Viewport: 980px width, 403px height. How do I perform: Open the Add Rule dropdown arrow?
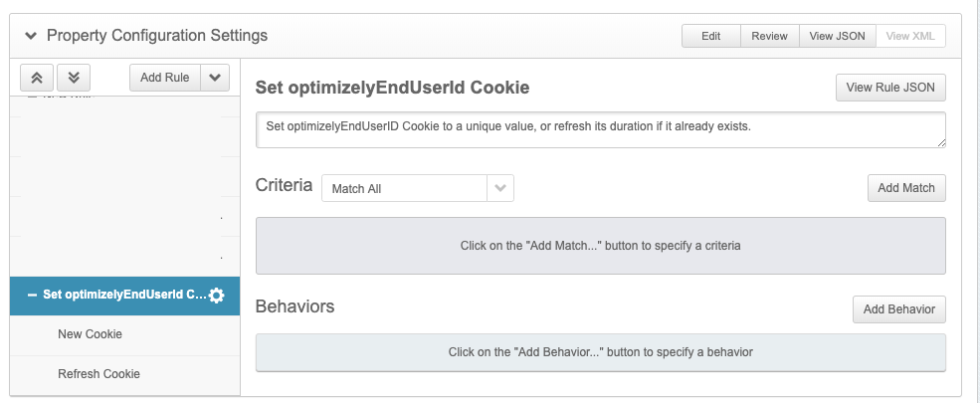tap(215, 78)
